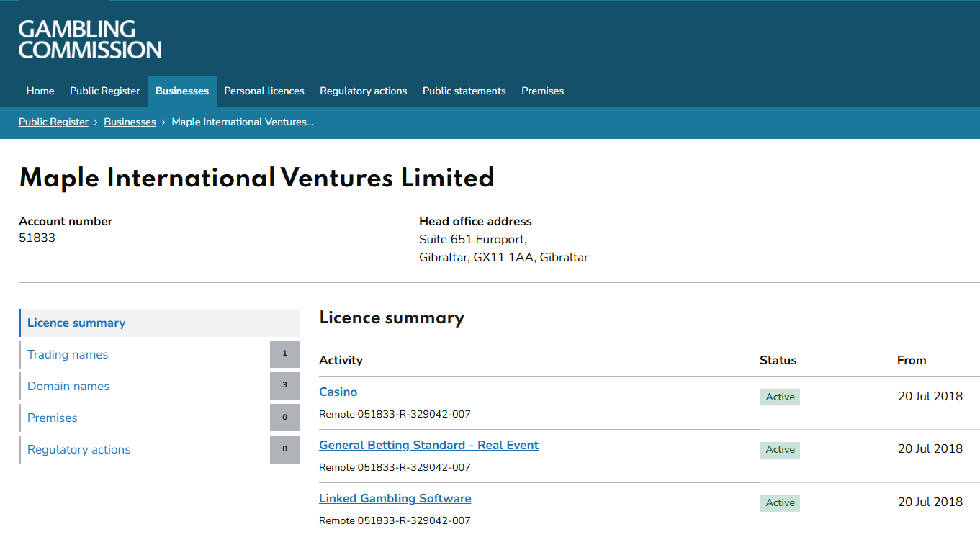Go to Public Register in navigation bar

(x=105, y=91)
